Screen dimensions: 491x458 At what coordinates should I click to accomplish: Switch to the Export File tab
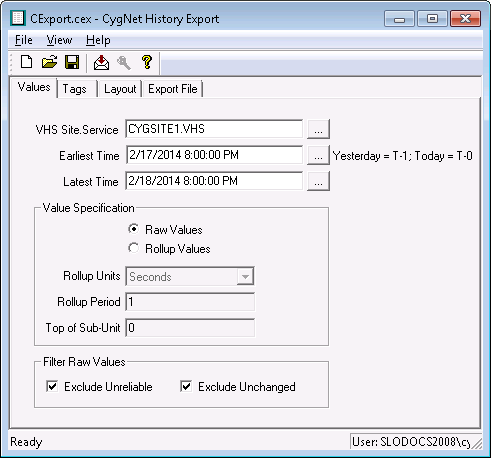coord(173,89)
